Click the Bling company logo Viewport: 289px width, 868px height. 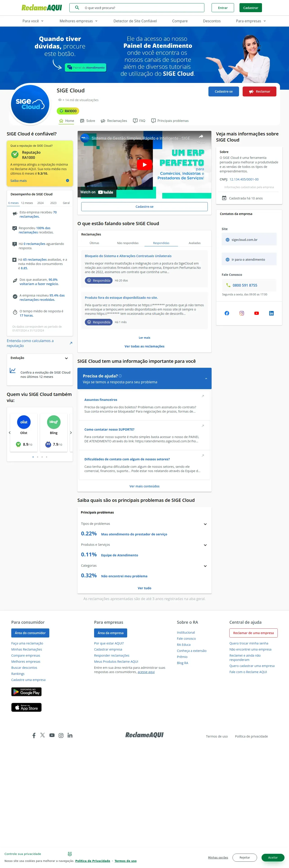click(x=54, y=422)
